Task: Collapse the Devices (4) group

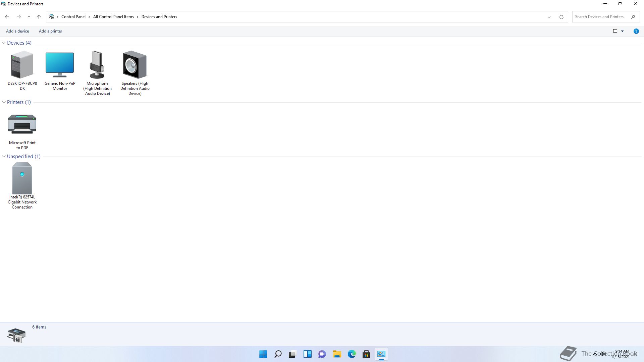Action: pos(4,43)
